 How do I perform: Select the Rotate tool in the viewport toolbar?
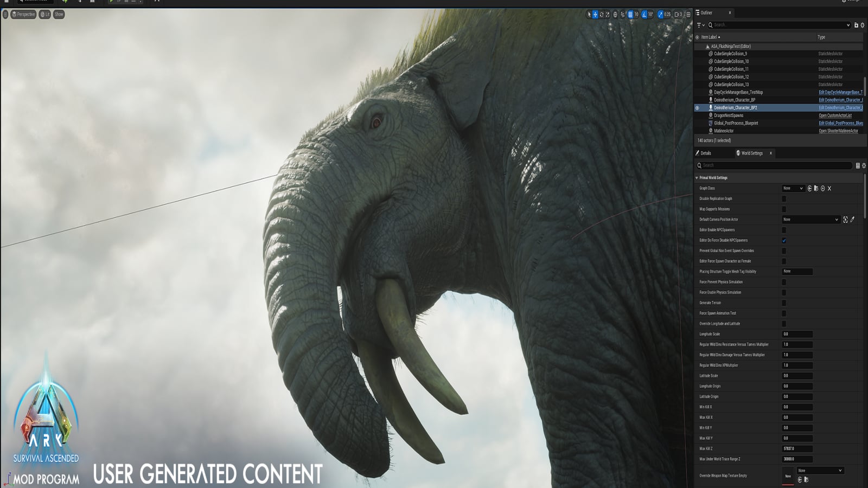(x=601, y=15)
